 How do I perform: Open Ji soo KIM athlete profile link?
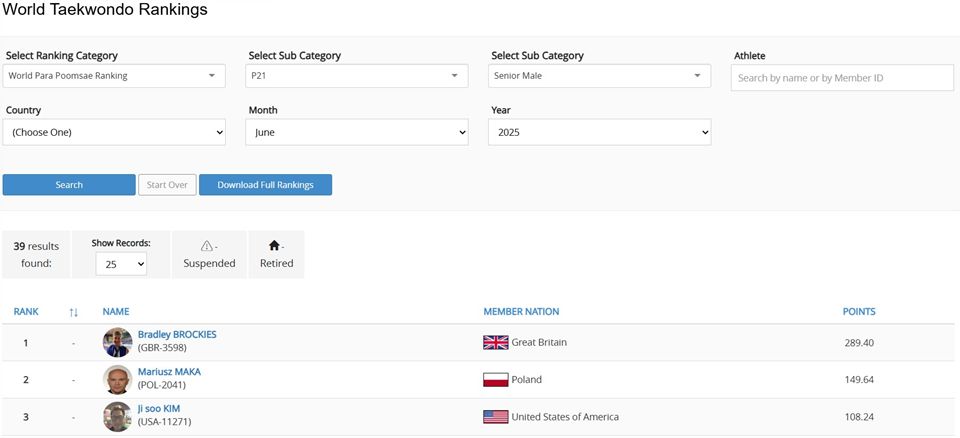tap(159, 409)
